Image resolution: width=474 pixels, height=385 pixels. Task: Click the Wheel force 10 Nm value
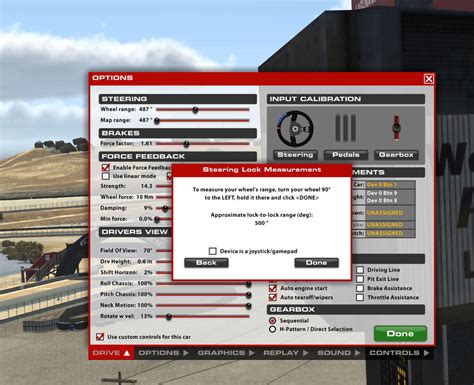[145, 197]
